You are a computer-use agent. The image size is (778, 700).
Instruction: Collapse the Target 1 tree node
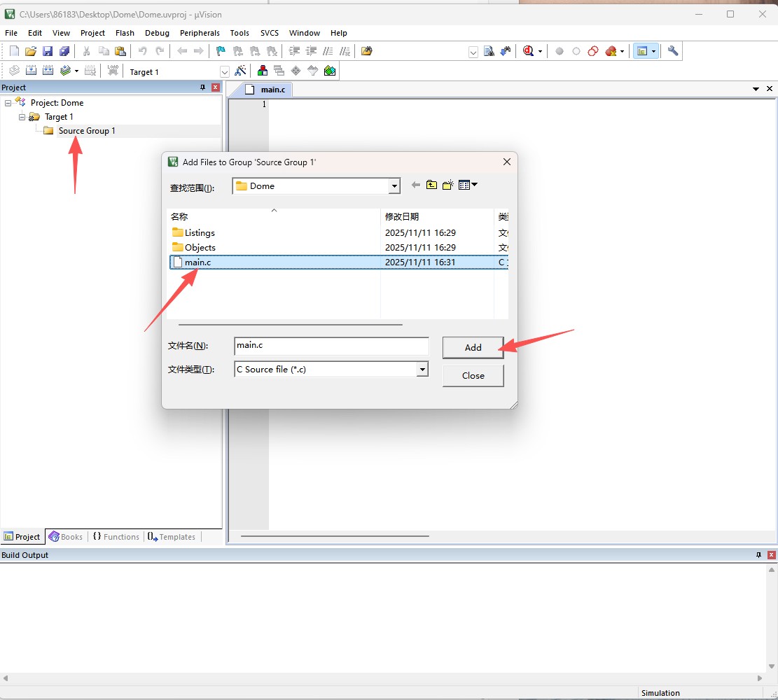22,117
